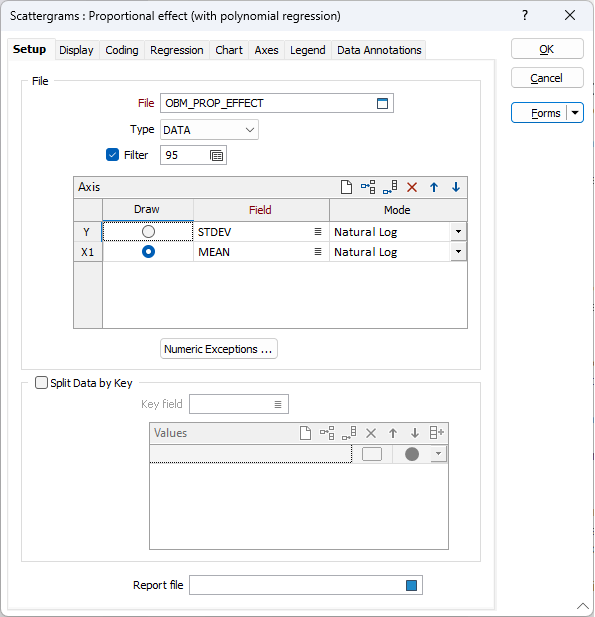Click the blue square in the Report file field

point(411,586)
